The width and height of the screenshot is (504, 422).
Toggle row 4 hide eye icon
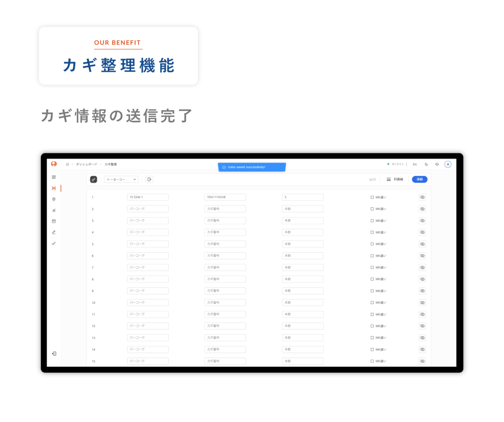point(422,232)
